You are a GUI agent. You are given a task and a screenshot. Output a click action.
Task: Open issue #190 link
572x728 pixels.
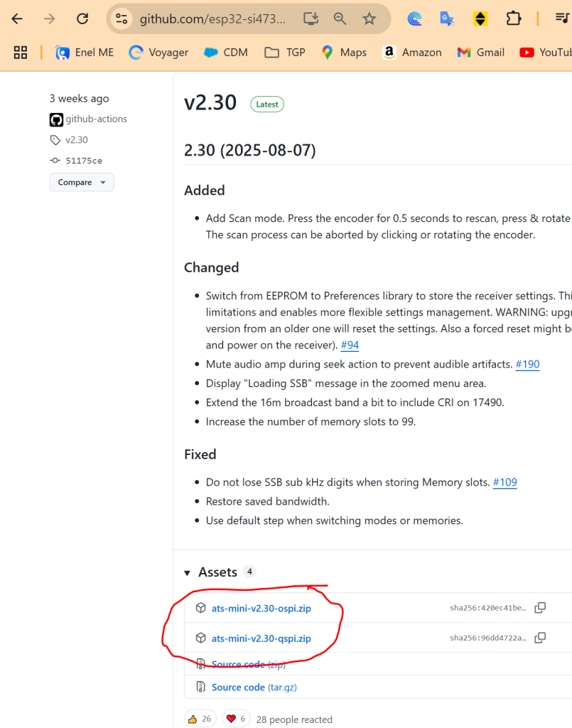coord(527,364)
